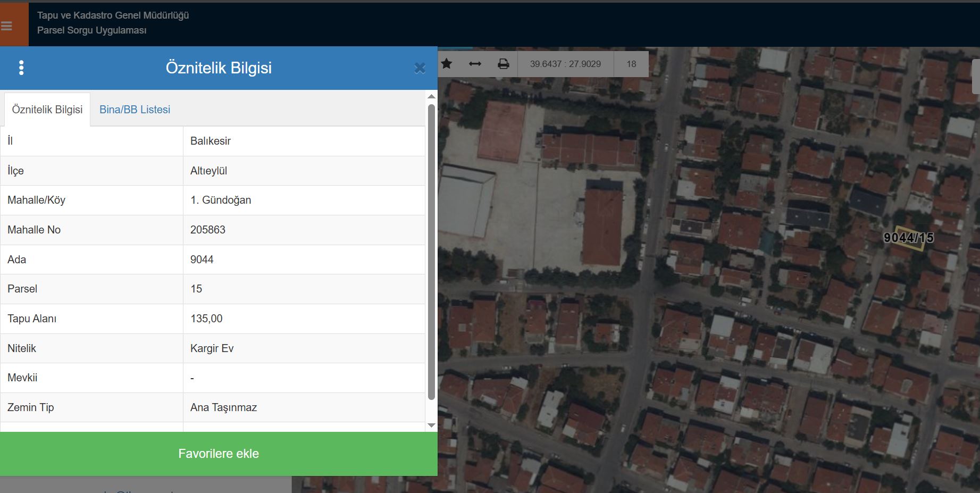Image resolution: width=980 pixels, height=493 pixels.
Task: Open the Bina/BB Listesi tab
Action: pos(135,110)
